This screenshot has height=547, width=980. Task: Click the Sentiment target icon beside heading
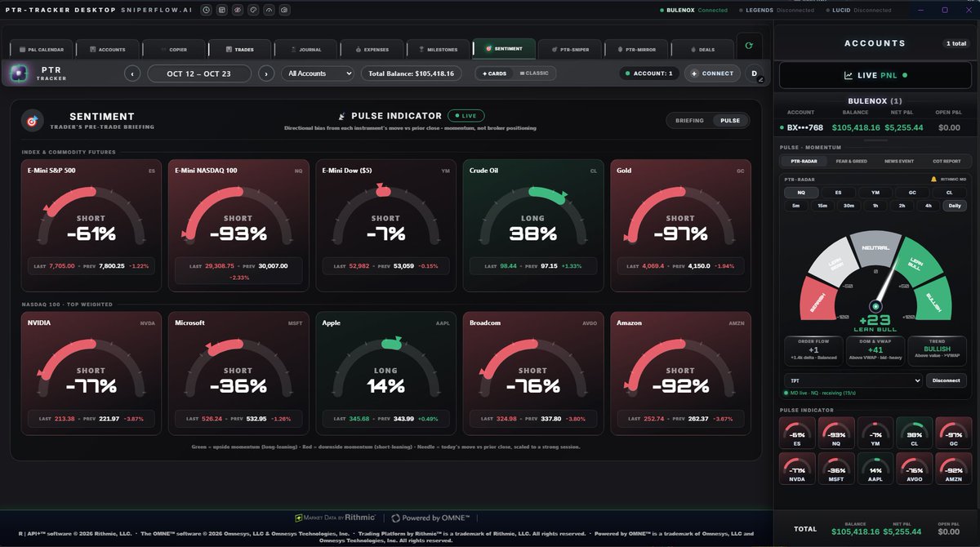tap(33, 121)
